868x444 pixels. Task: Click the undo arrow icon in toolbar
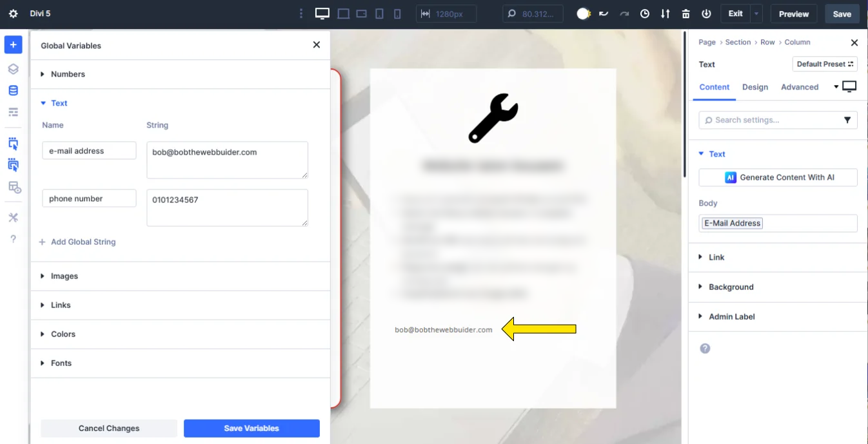pos(604,13)
